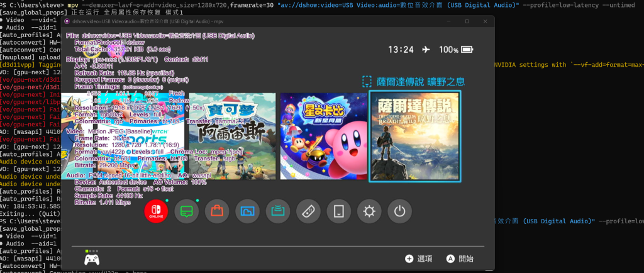Click the controller icon at bottom left
The width and height of the screenshot is (644, 273).
(x=92, y=259)
